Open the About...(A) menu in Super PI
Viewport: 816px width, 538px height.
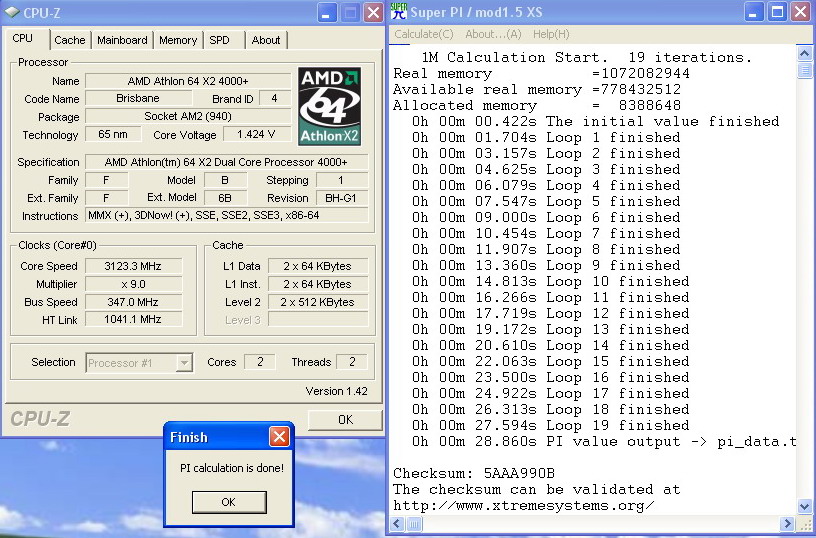[x=493, y=34]
